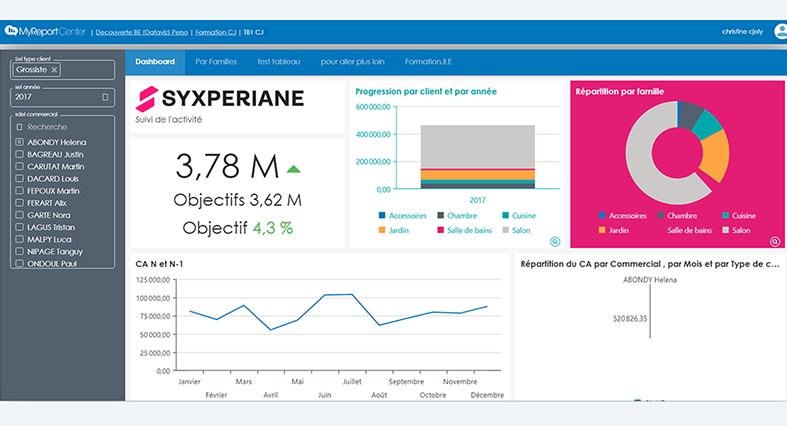Toggle Jardin legend in the donut chart

[614, 230]
